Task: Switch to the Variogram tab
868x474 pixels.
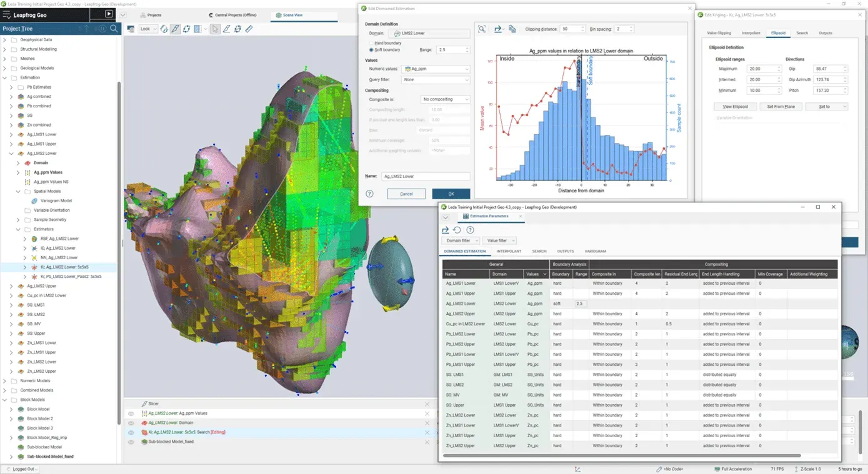Action: click(595, 251)
